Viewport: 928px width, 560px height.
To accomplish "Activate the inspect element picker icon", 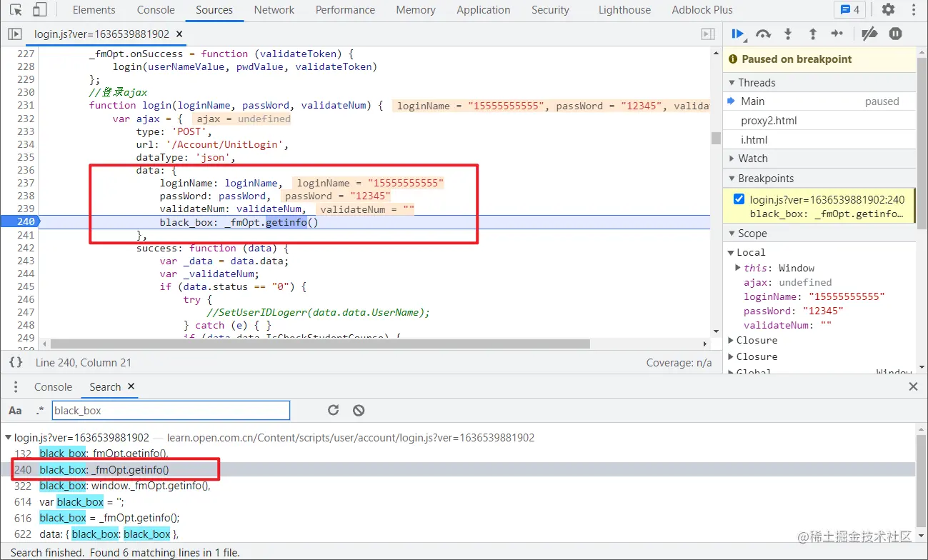I will [16, 10].
